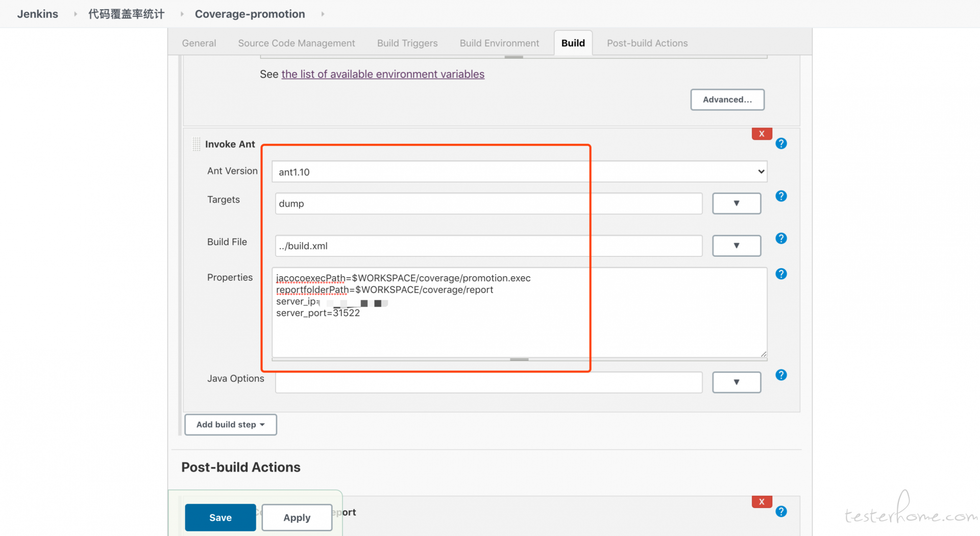Image resolution: width=980 pixels, height=536 pixels.
Task: Open help icon next to Targets field
Action: pos(781,196)
